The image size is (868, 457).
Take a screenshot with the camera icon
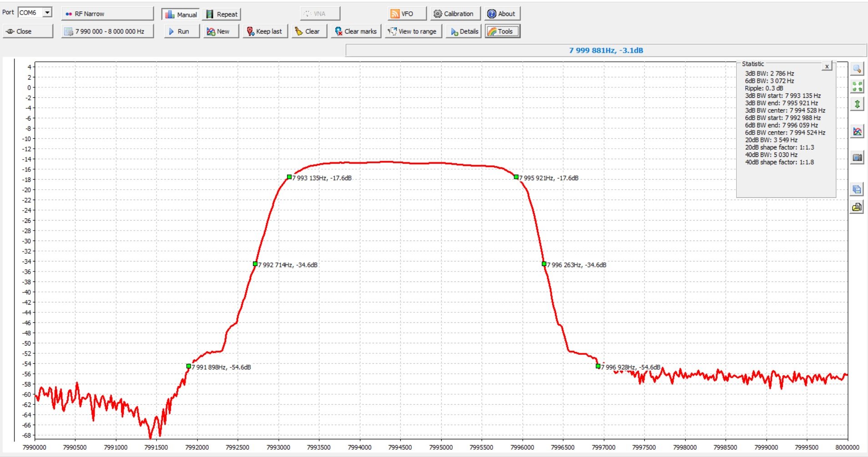click(x=857, y=158)
